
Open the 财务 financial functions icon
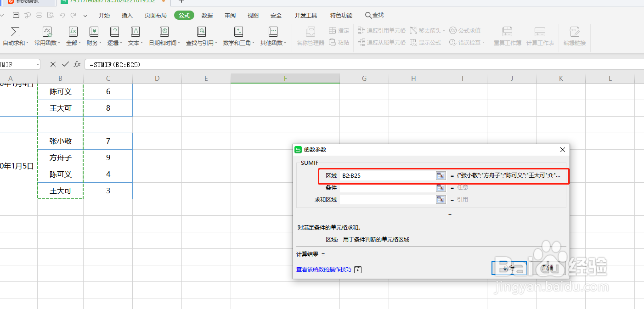coord(94,32)
